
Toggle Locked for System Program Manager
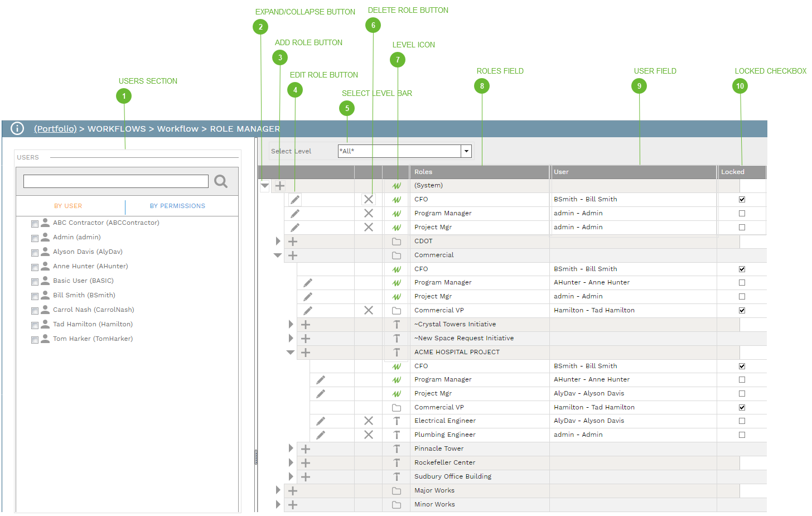click(x=742, y=213)
